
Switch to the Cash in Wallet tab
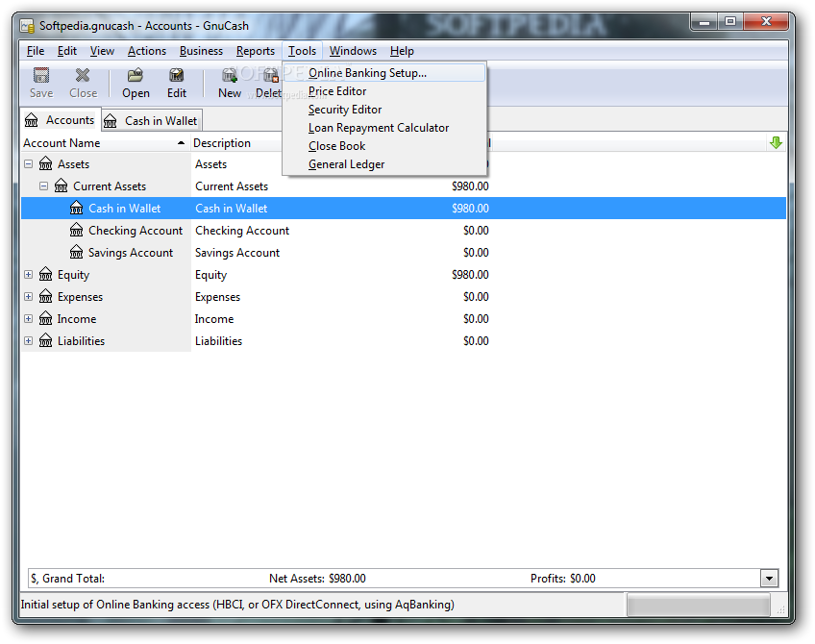151,121
